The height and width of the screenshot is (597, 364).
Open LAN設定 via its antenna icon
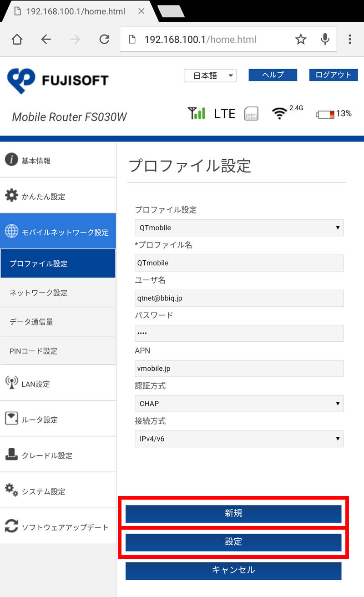pyautogui.click(x=11, y=383)
